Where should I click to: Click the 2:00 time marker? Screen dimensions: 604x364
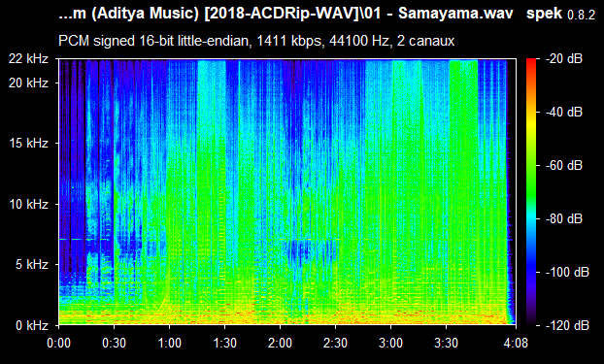tap(280, 343)
